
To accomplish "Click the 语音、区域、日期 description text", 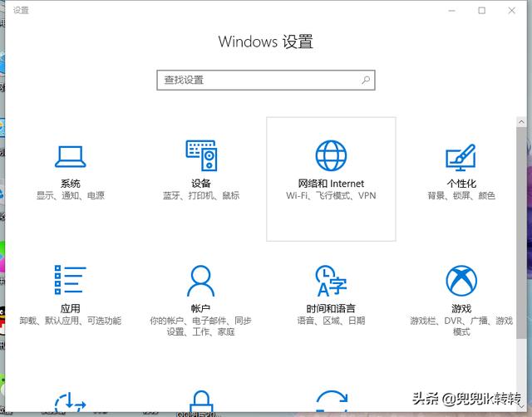I will (x=331, y=321).
